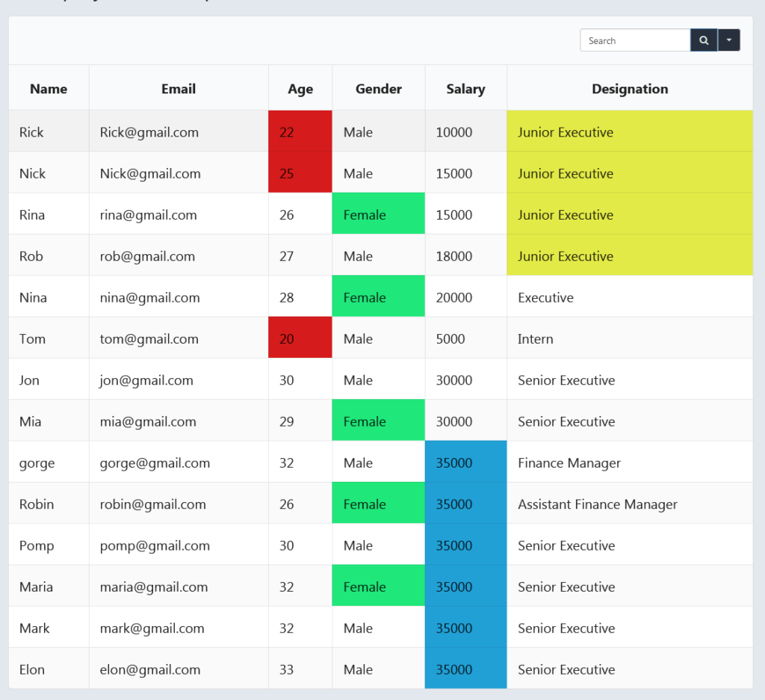
Task: Select the green Female cell in Rina's row
Action: pyautogui.click(x=378, y=214)
